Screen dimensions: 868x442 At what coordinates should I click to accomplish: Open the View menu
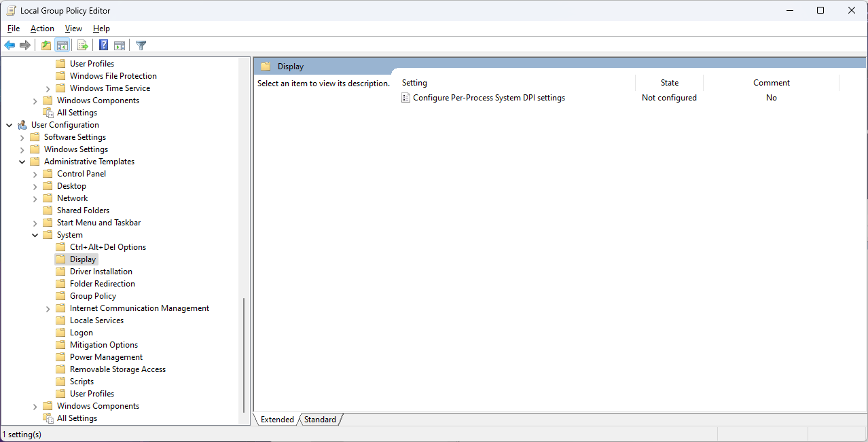73,29
